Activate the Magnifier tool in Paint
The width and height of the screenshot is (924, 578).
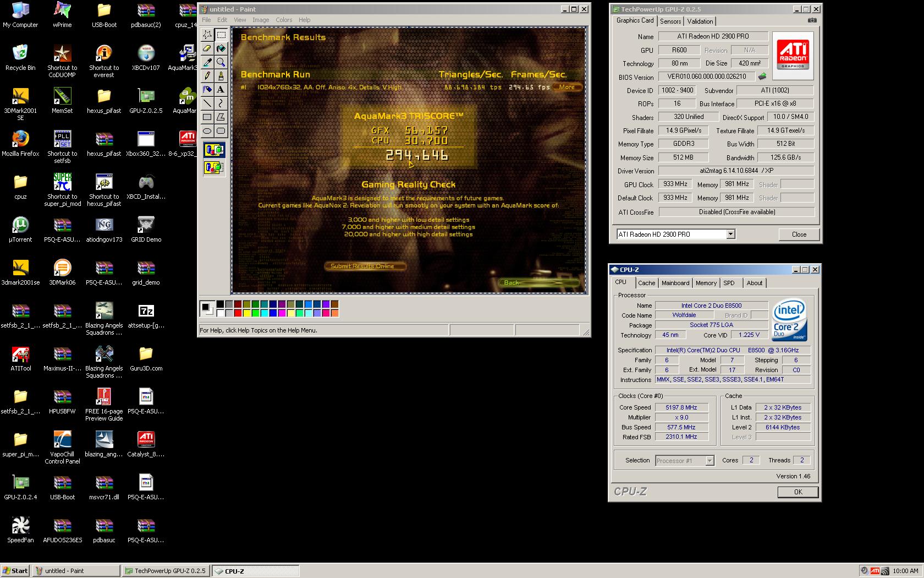pyautogui.click(x=221, y=62)
